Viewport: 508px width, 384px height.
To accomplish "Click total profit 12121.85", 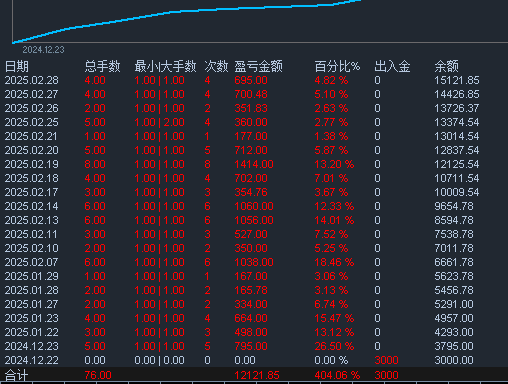I will click(257, 375).
